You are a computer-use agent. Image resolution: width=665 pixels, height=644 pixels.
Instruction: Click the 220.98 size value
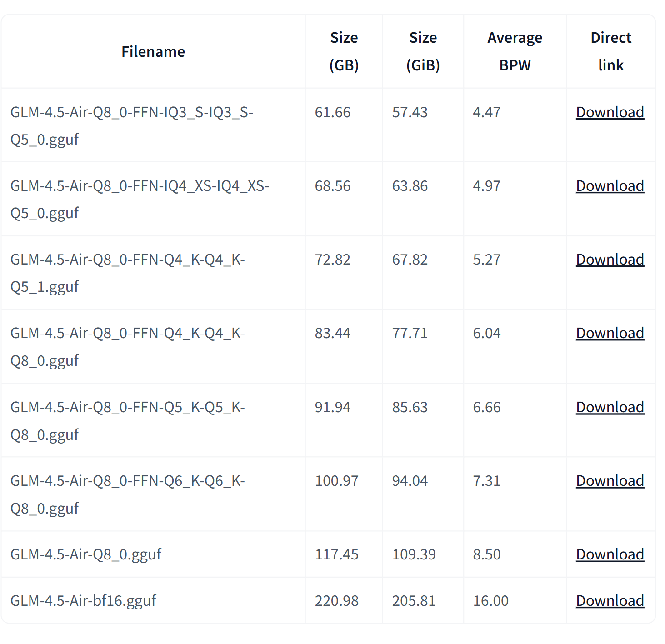tap(336, 601)
